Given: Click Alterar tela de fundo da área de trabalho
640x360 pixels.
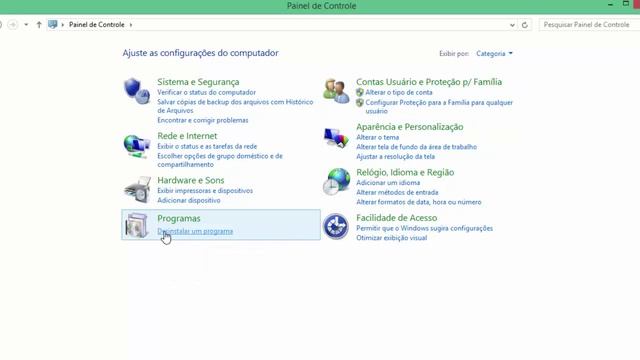Looking at the screenshot, I should point(416,147).
